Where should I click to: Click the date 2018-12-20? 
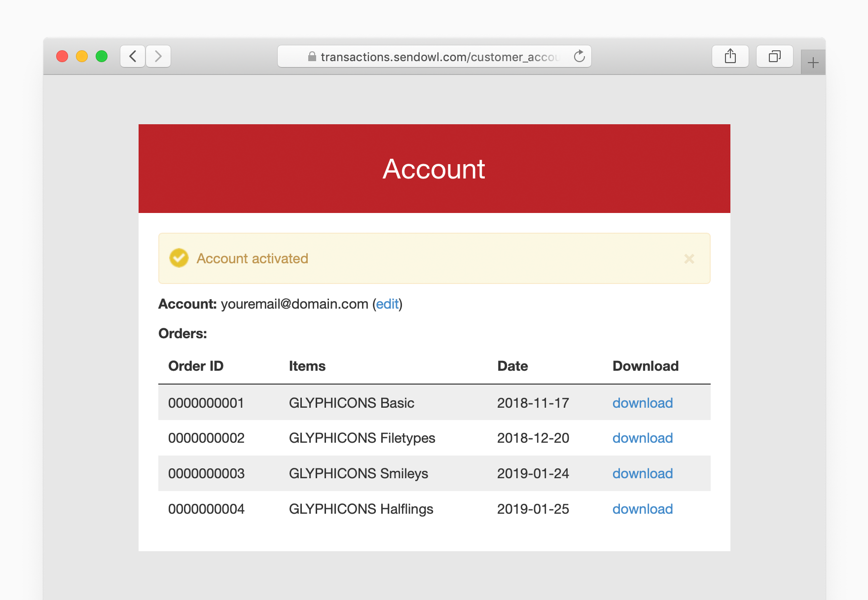pyautogui.click(x=533, y=438)
